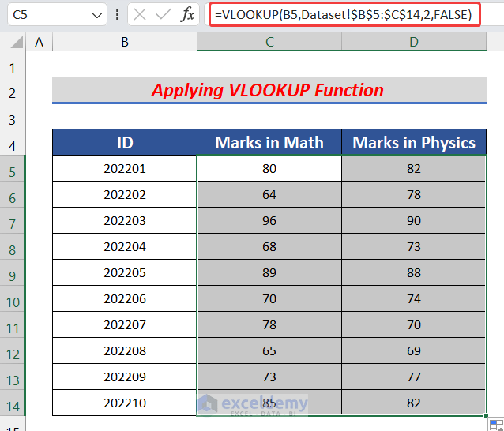Select cell with ID 202203
The image size is (504, 431).
pyautogui.click(x=125, y=220)
